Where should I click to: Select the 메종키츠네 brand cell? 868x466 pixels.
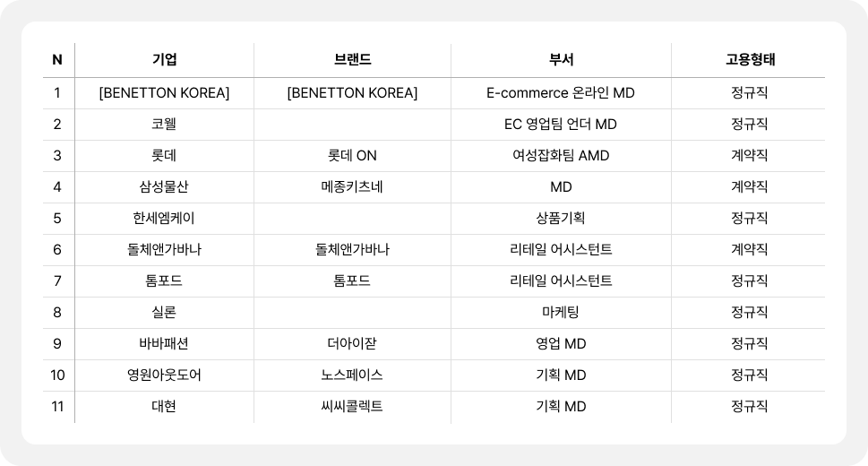352,186
